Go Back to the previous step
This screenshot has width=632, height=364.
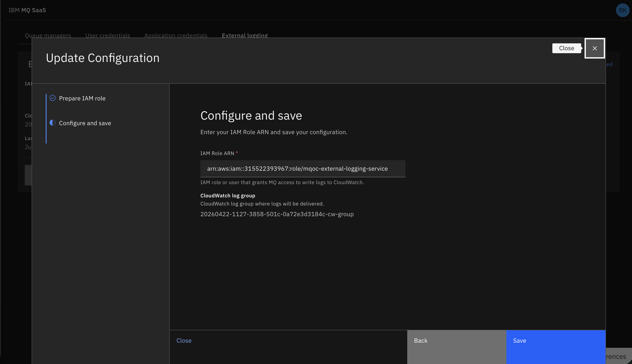click(457, 347)
